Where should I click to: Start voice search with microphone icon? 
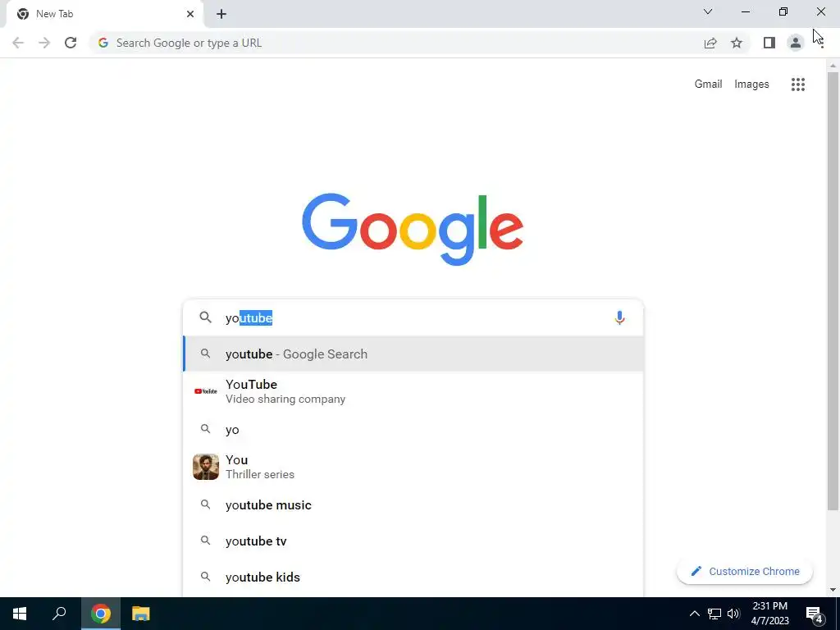point(619,317)
